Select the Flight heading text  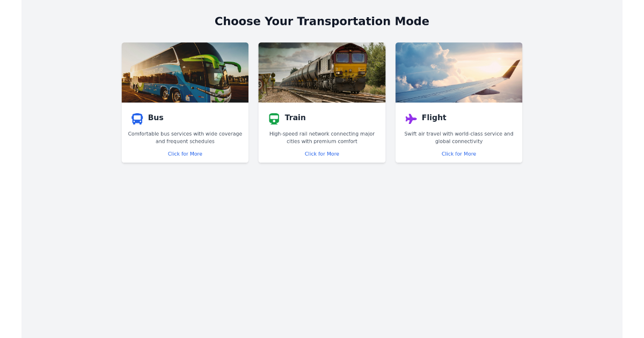[x=434, y=117]
